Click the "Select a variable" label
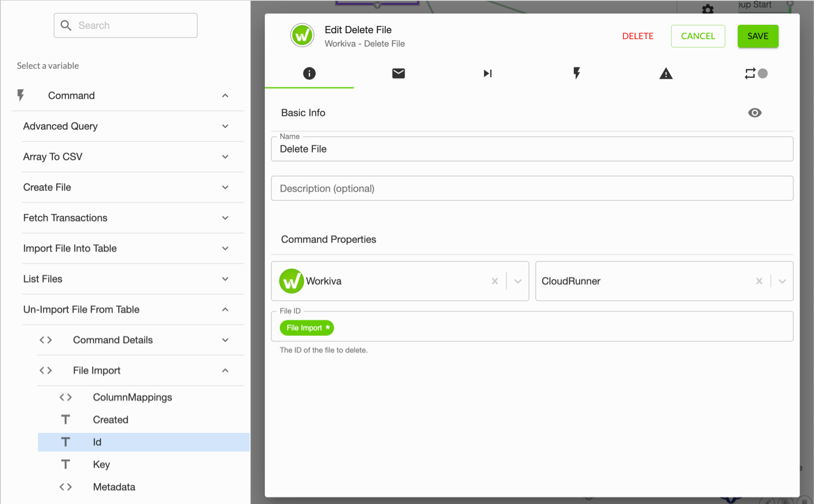 (x=48, y=66)
